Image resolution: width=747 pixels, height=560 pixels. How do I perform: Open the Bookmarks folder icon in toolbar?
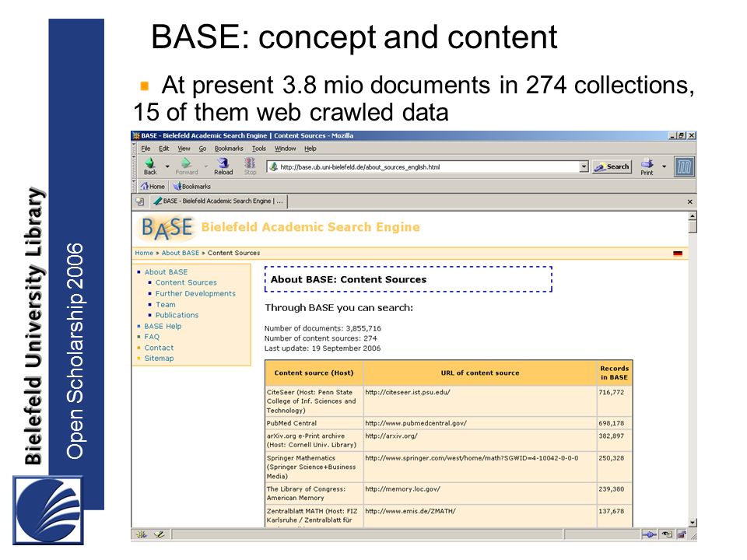coord(177,186)
